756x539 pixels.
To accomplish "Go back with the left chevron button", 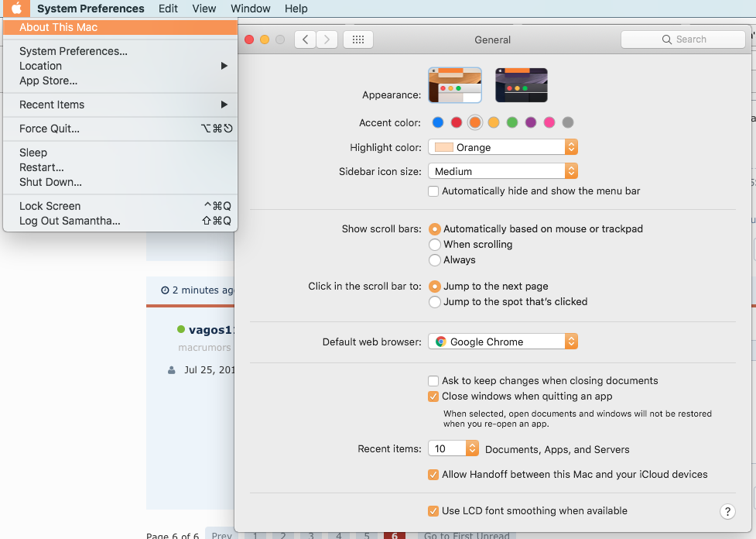I will (305, 39).
